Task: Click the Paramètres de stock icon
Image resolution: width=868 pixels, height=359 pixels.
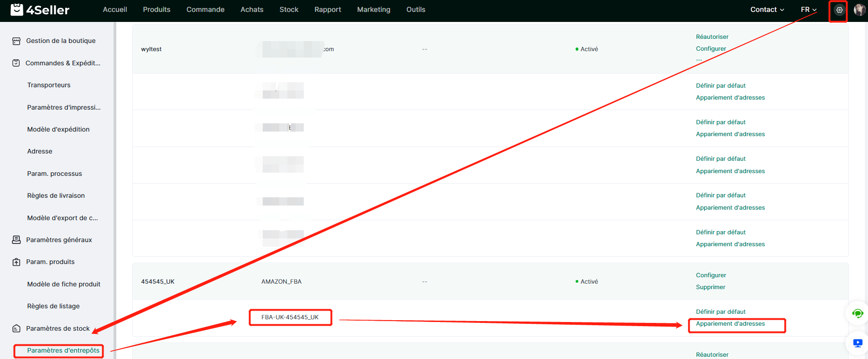Action: (x=16, y=328)
